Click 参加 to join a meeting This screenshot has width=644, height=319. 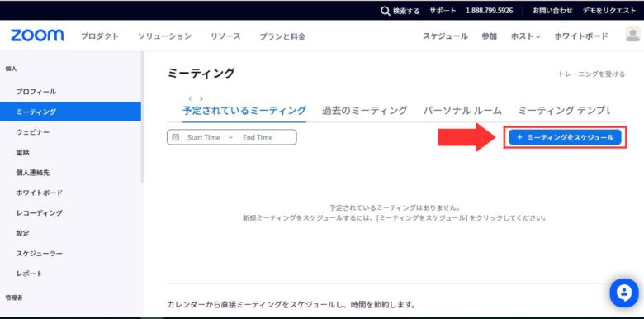coord(489,36)
